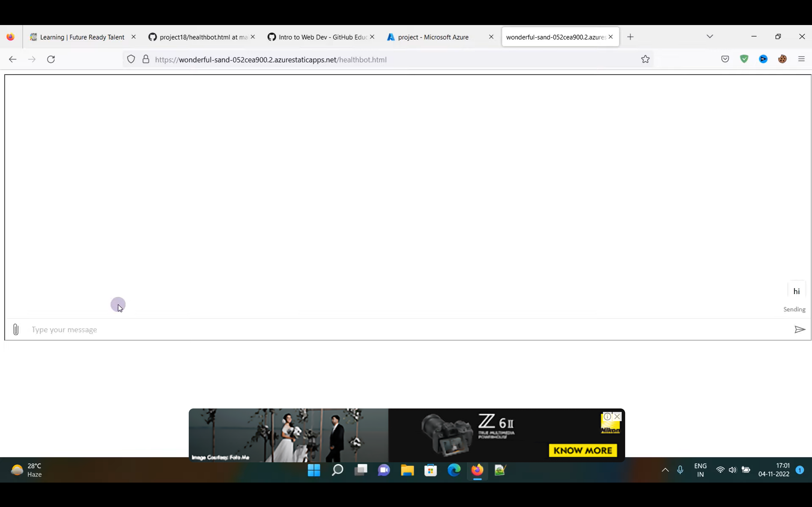812x507 pixels.
Task: Click the send message arrow icon
Action: (x=800, y=329)
